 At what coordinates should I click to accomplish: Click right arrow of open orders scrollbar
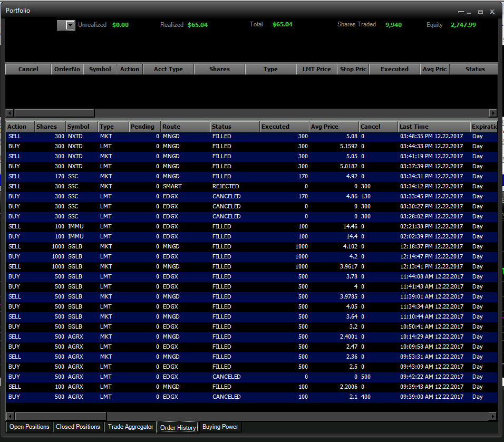click(x=493, y=113)
